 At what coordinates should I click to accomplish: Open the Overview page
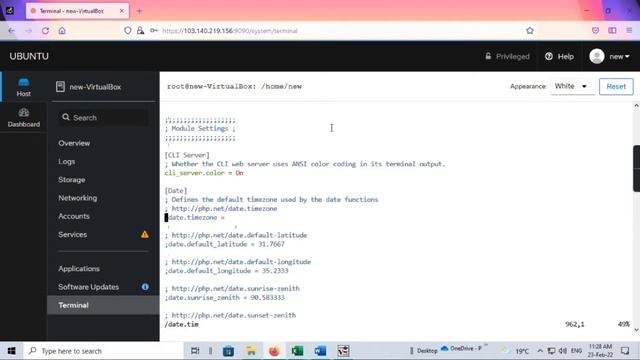click(74, 143)
